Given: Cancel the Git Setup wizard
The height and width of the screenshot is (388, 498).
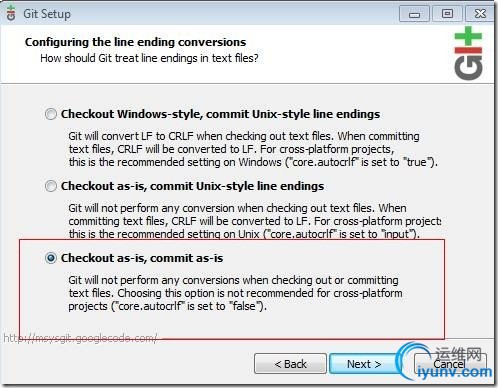Looking at the screenshot, I should coord(449,364).
